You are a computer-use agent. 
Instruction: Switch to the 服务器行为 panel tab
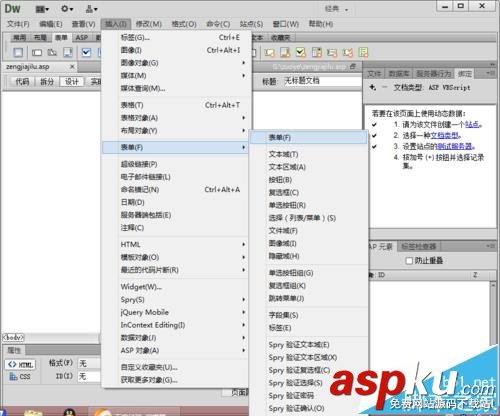point(434,74)
